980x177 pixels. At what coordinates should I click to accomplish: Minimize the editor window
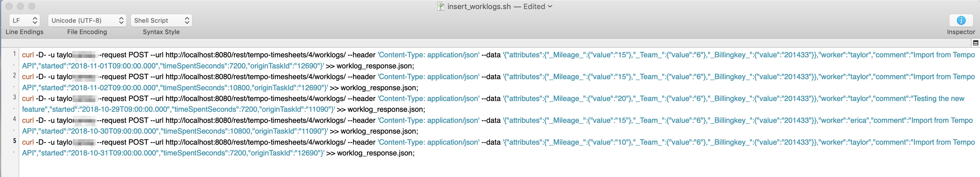21,7
